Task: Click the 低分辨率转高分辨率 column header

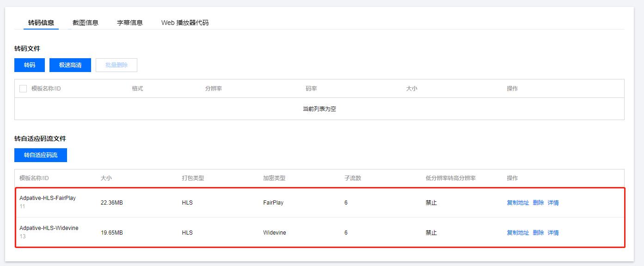Action: 451,178
